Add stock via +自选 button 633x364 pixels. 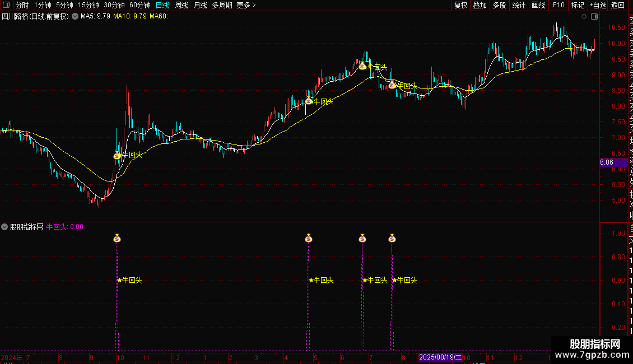pyautogui.click(x=598, y=5)
